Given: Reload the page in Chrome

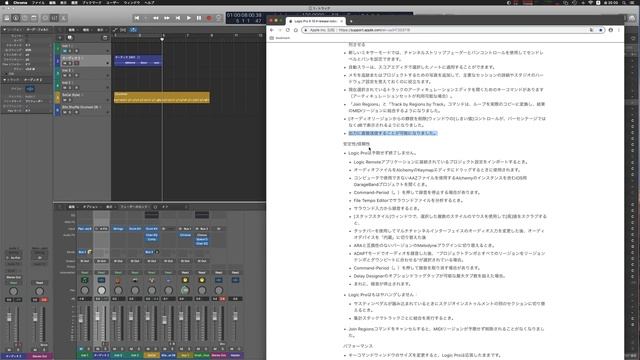Looking at the screenshot, I should click(x=288, y=30).
